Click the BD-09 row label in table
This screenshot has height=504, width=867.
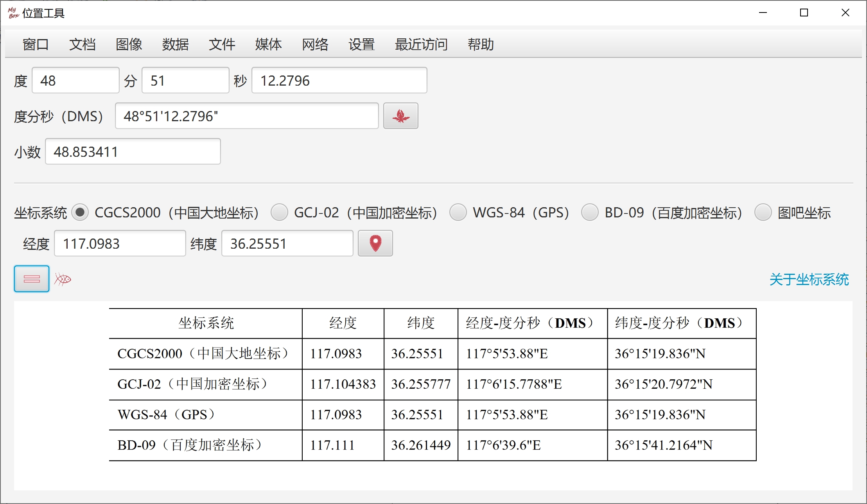point(206,445)
